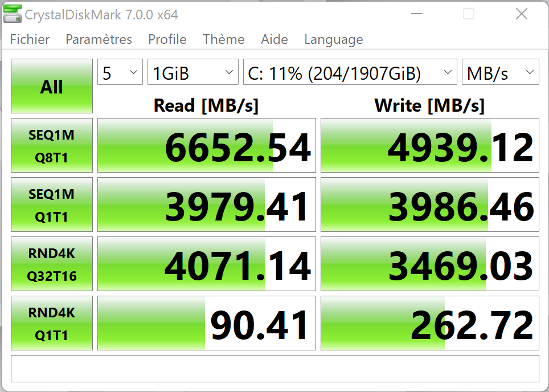
Task: Start the RND4K Q32T16 test
Action: (x=52, y=264)
